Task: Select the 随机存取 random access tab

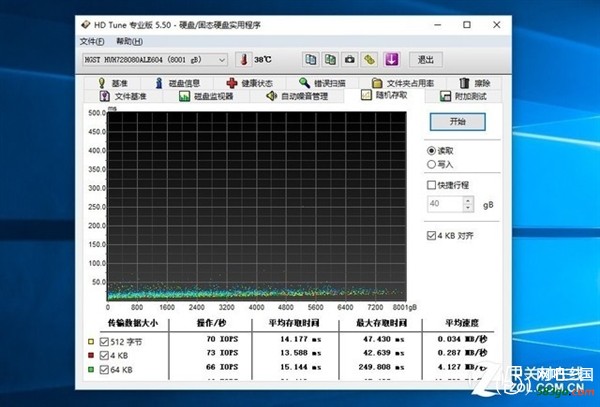Action: point(384,95)
